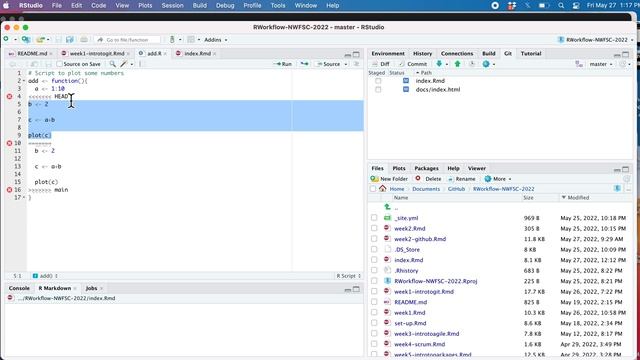
Task: Click the Home icon in Files breadcrumb
Action: [x=382, y=189]
